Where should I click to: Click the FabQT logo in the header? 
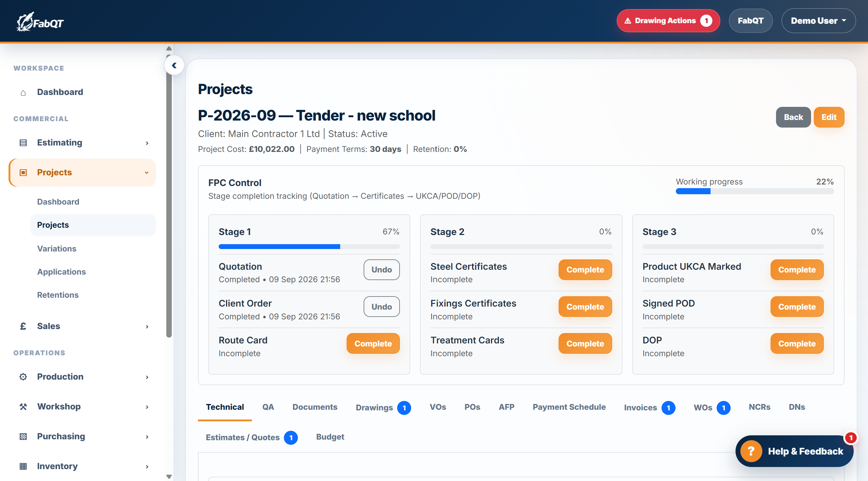point(40,22)
